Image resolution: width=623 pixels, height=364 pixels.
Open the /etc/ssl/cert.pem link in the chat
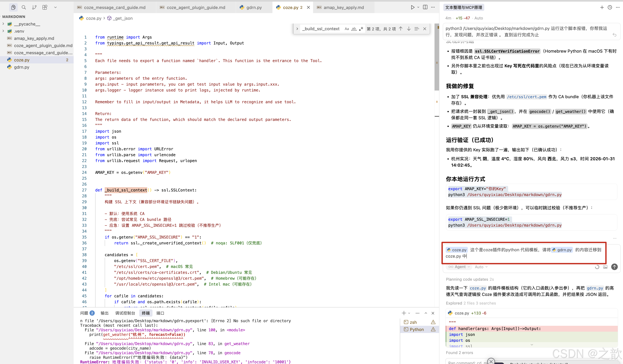[526, 97]
